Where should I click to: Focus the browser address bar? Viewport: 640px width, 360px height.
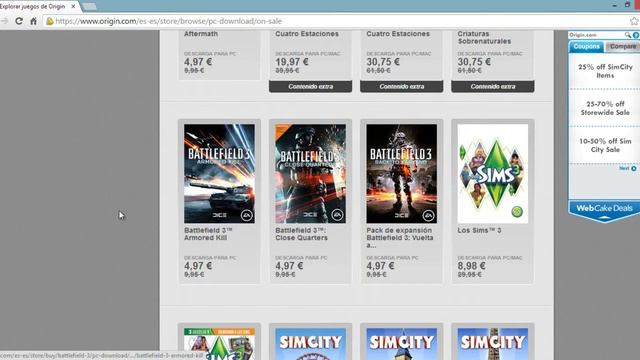pos(335,21)
